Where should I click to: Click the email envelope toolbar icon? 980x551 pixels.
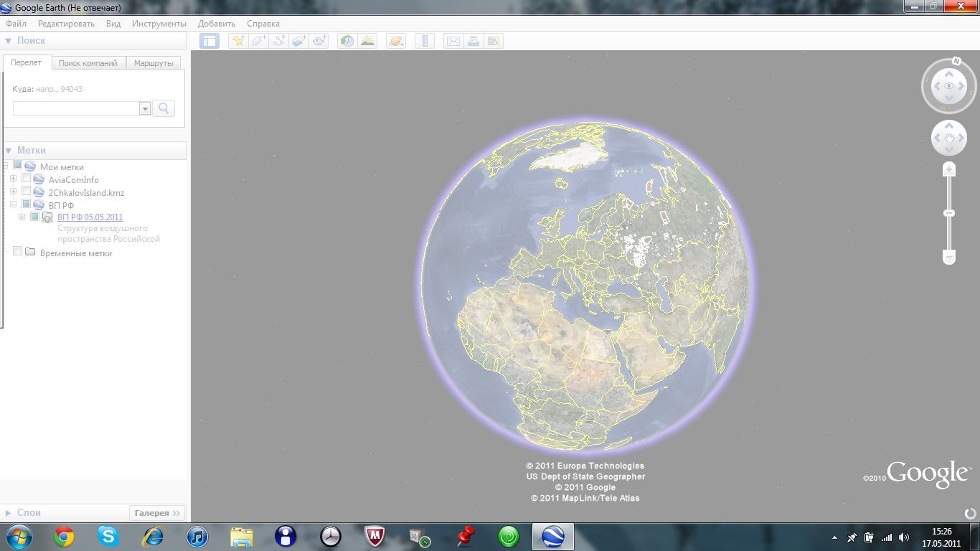point(453,41)
